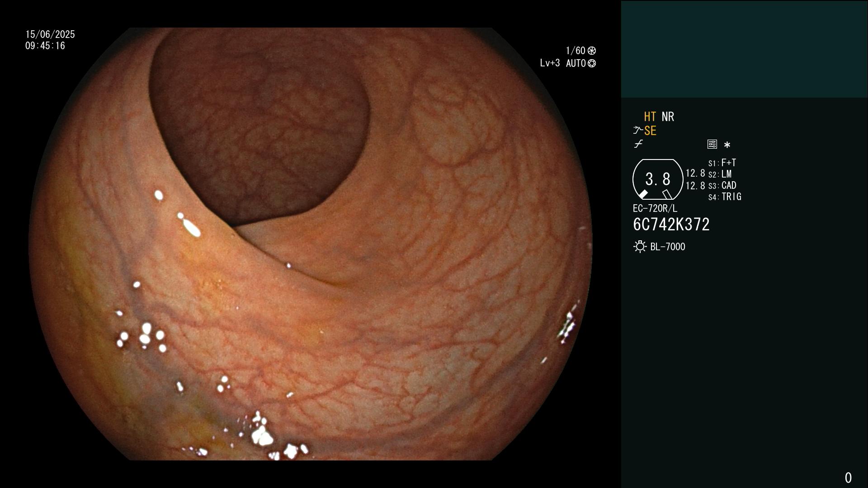Screen dimensions: 868x488
Task: Click the serial number 6C742K372
Action: [x=671, y=225]
